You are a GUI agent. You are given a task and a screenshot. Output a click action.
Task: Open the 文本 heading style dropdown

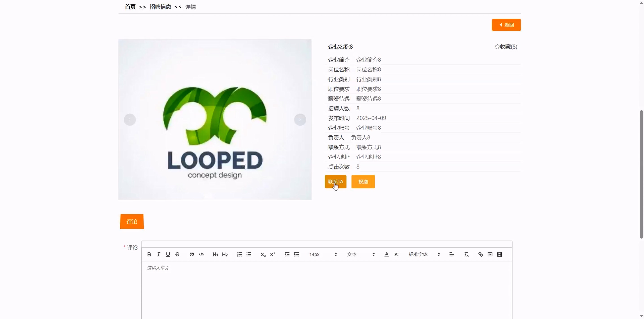[x=360, y=254]
